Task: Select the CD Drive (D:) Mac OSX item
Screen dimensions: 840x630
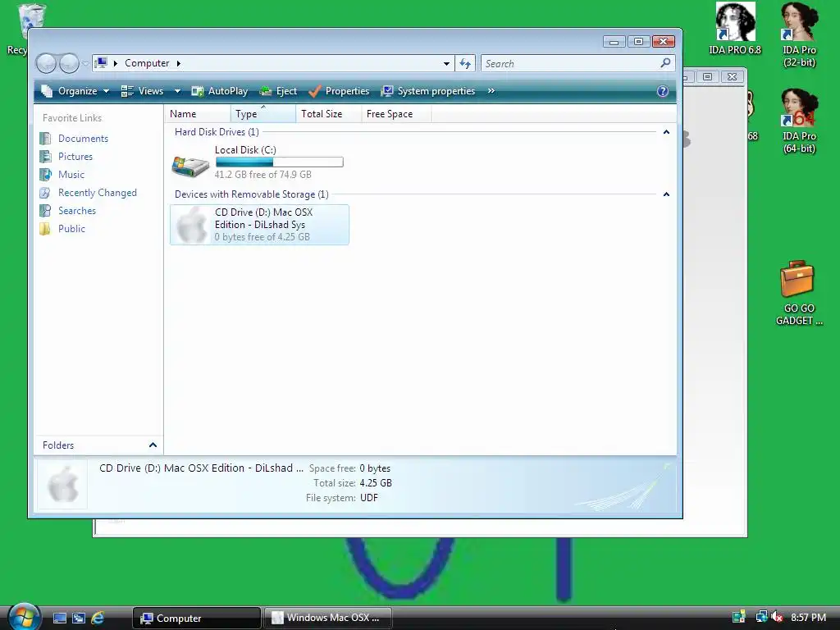Action: point(259,225)
